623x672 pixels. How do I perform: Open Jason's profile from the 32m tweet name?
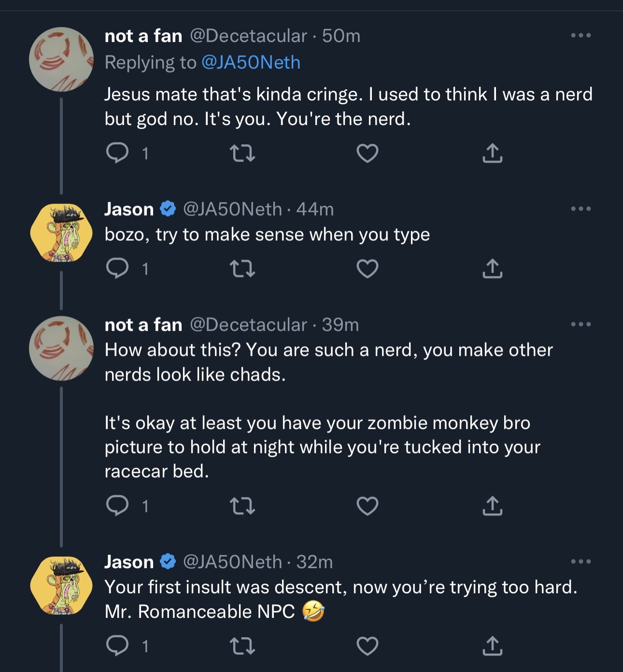pos(129,562)
